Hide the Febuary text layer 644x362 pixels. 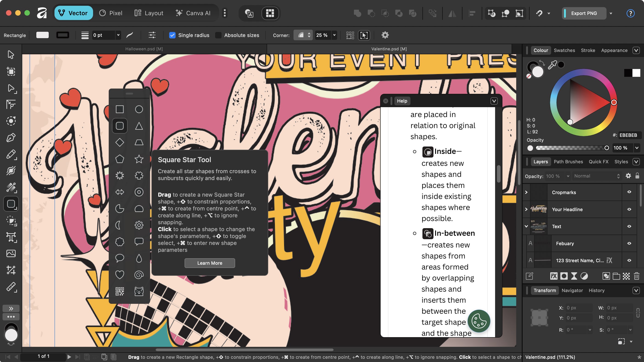click(629, 243)
